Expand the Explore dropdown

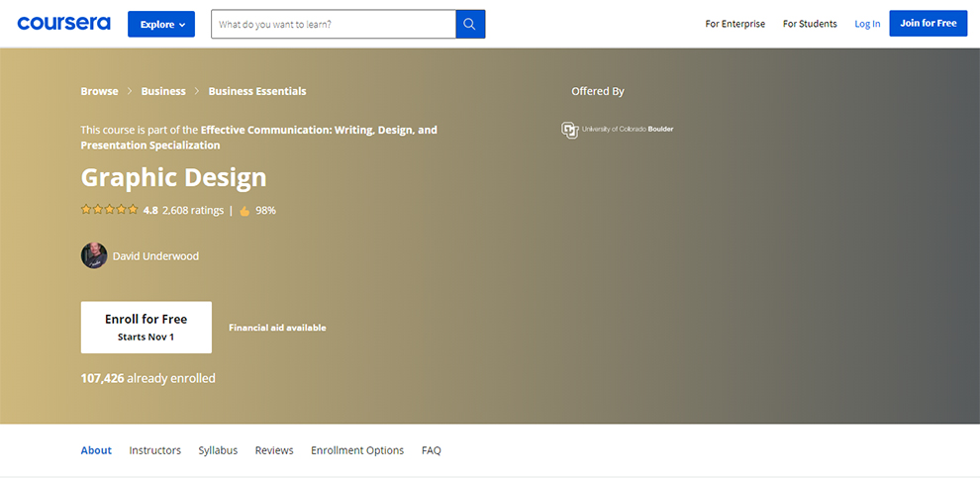[161, 25]
